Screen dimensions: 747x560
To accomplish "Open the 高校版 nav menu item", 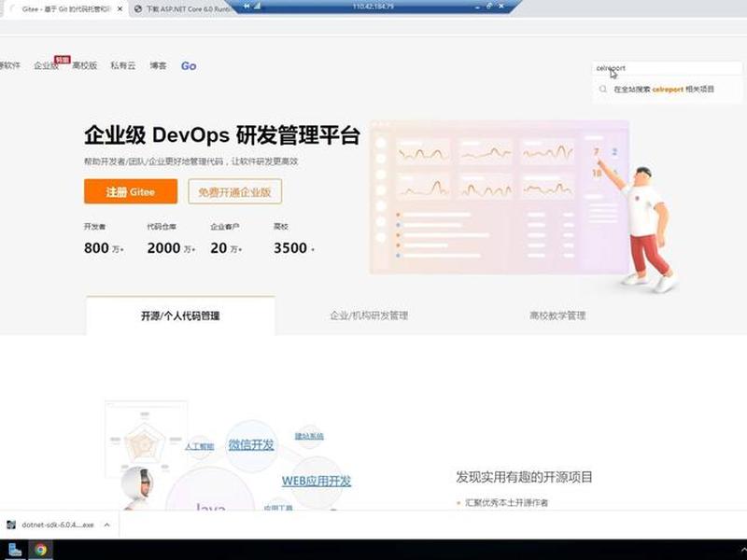I will (x=85, y=65).
